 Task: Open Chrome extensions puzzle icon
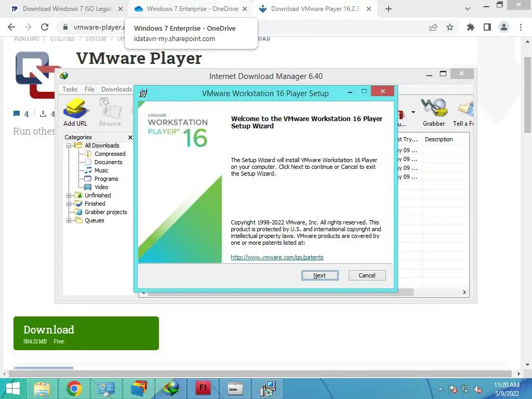pyautogui.click(x=470, y=27)
